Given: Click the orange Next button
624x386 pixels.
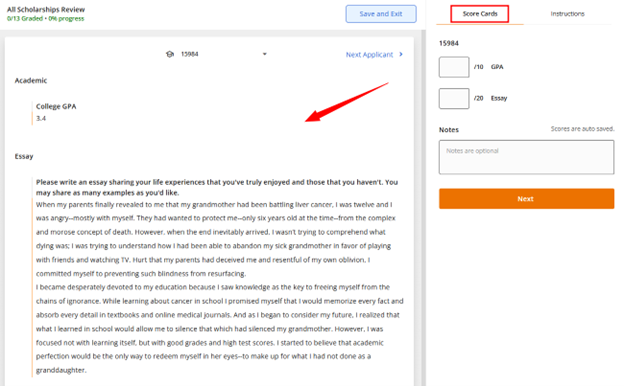Looking at the screenshot, I should coord(526,199).
